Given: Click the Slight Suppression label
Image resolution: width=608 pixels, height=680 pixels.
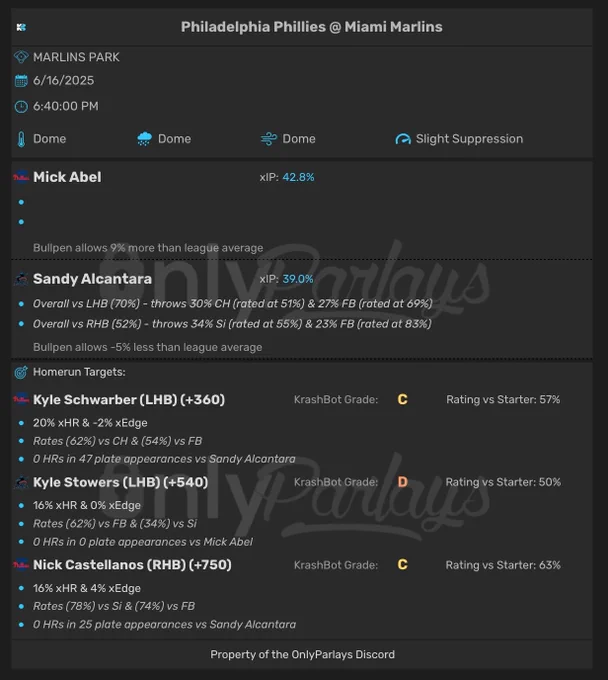Looking at the screenshot, I should 469,139.
